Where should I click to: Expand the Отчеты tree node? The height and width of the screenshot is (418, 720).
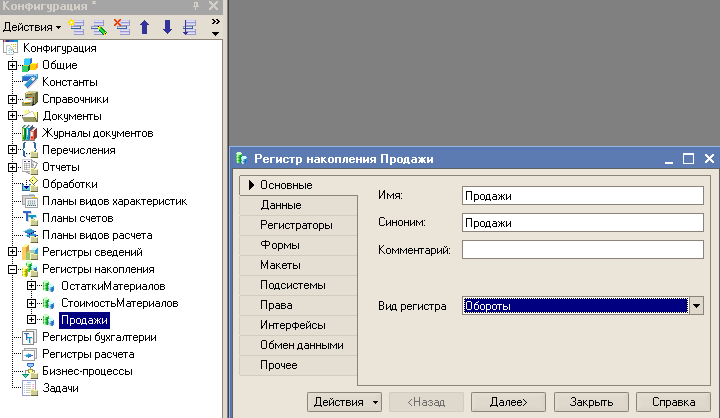(12, 167)
